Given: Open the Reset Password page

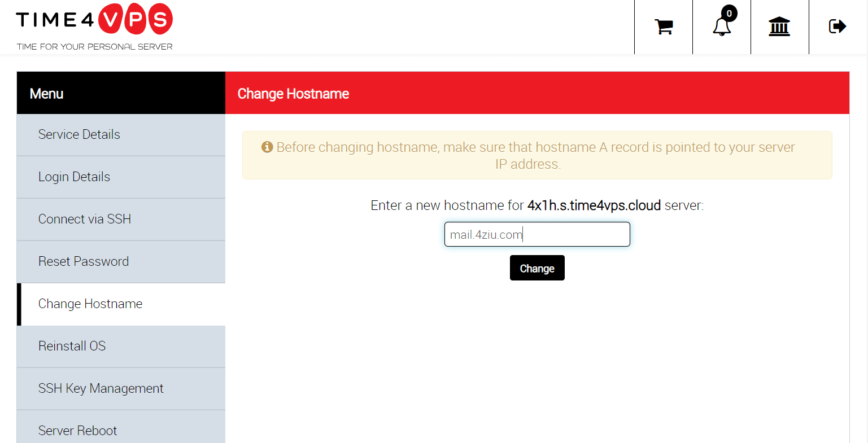Looking at the screenshot, I should (84, 261).
